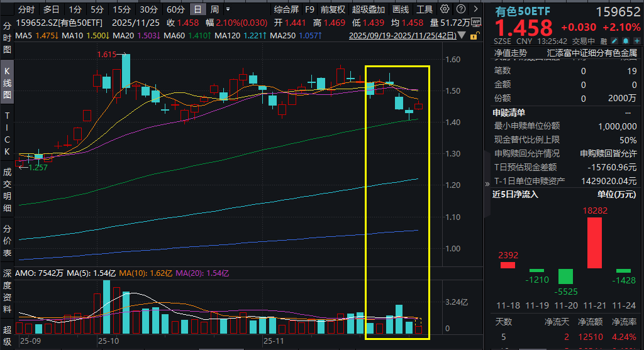Switch to the 日 daily period
The width and height of the screenshot is (644, 350).
tap(197, 9)
